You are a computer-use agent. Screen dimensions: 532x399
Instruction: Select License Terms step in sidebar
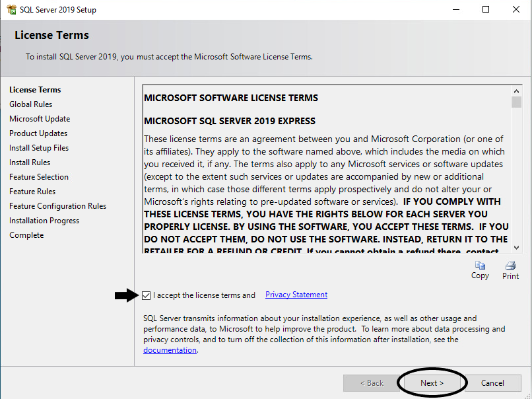[x=35, y=90]
